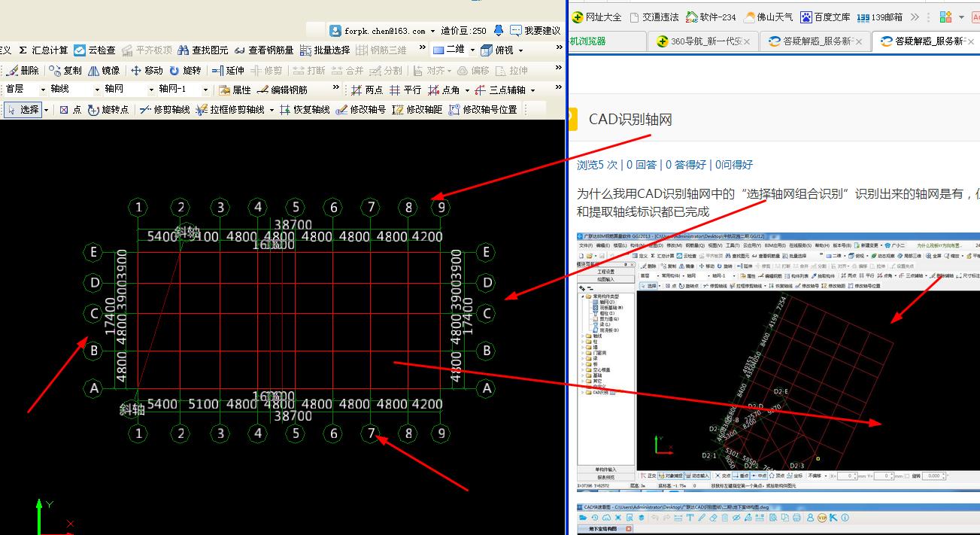Activate 批量选择 batch select
This screenshot has width=980, height=535.
[x=325, y=50]
